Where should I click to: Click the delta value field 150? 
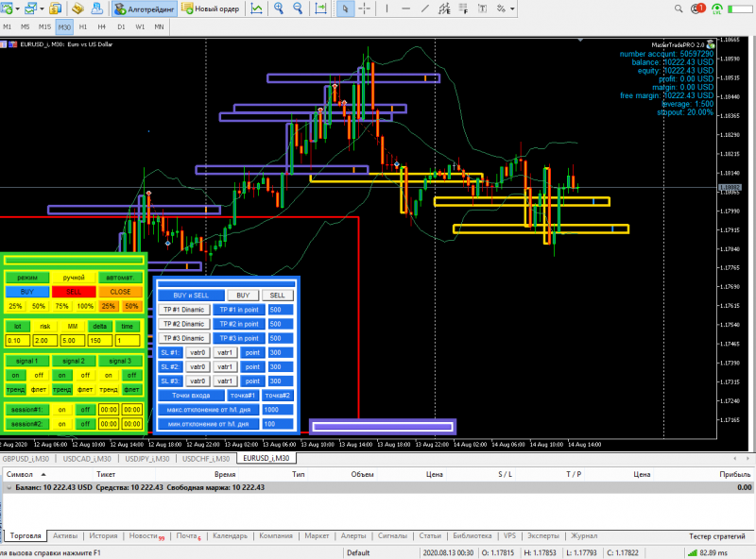100,341
